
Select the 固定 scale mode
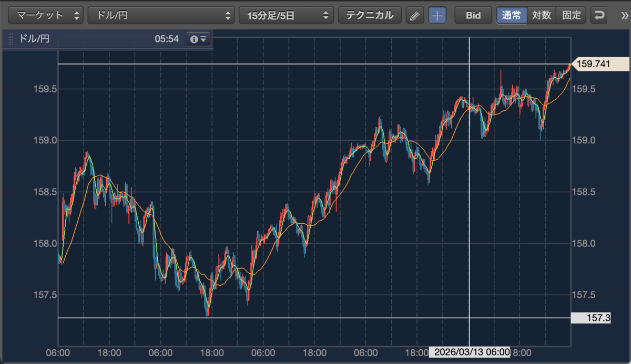coord(572,15)
